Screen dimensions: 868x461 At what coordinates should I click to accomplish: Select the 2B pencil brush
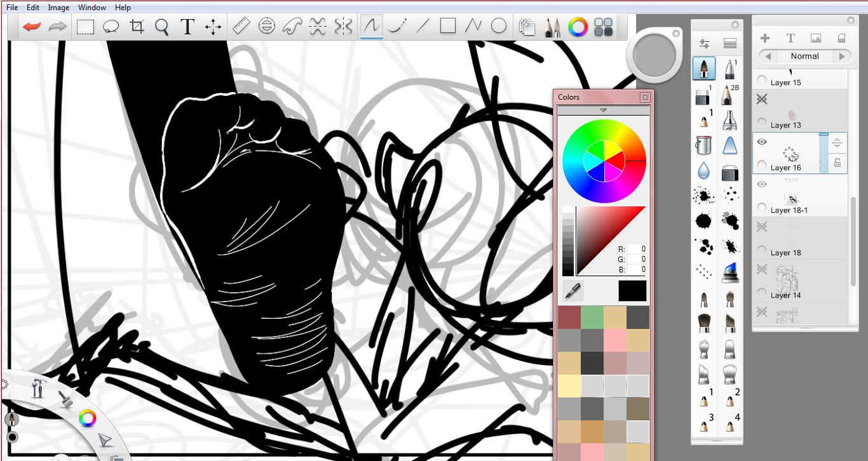pos(730,93)
